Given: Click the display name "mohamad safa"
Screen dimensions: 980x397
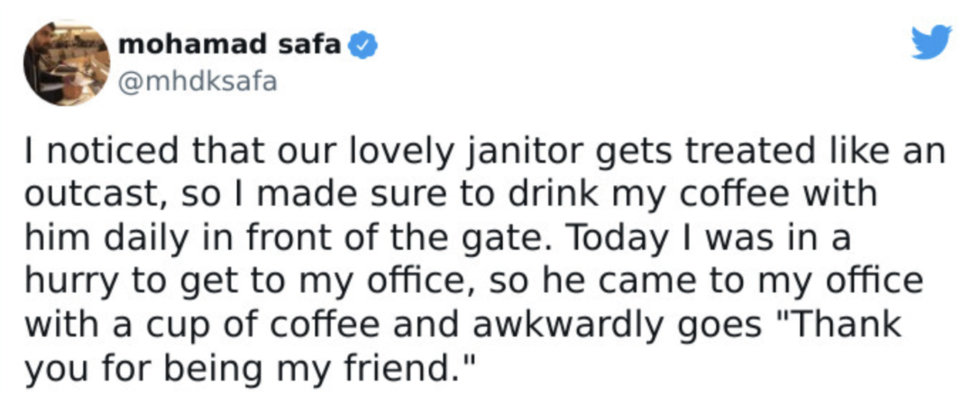Looking at the screenshot, I should [x=230, y=45].
